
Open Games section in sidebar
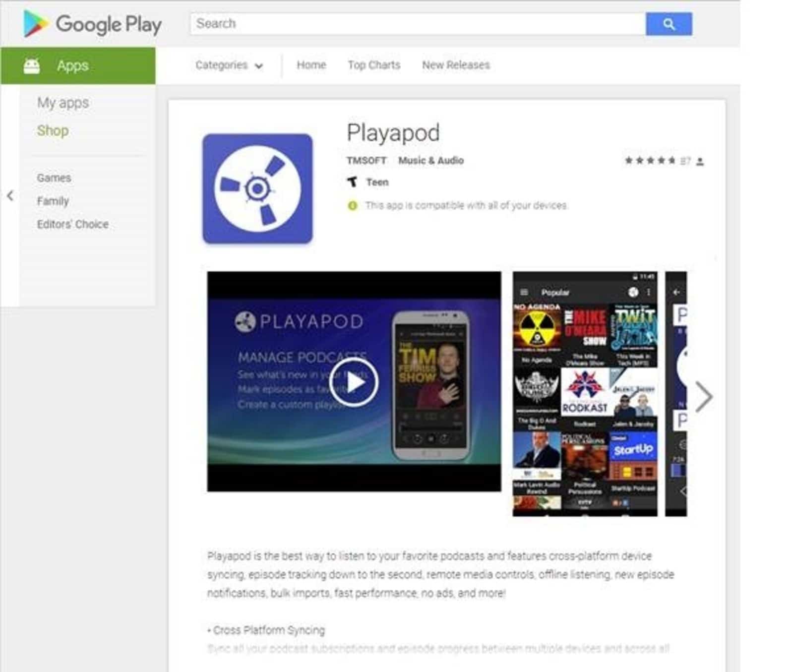point(54,178)
